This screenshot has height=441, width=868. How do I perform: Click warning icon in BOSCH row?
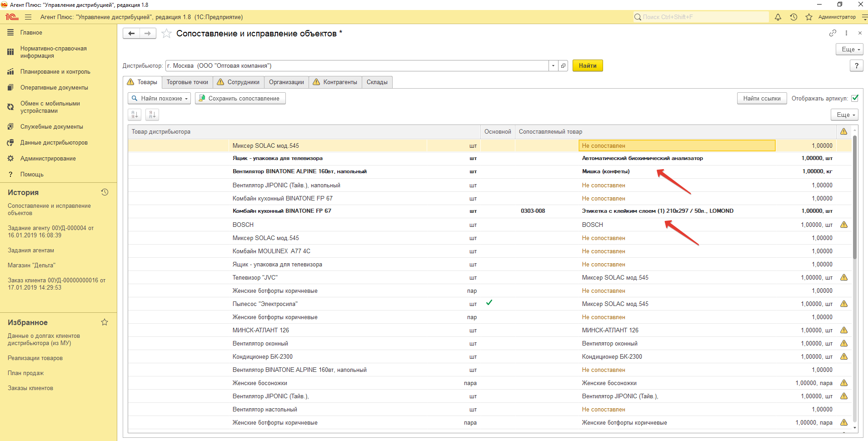844,225
